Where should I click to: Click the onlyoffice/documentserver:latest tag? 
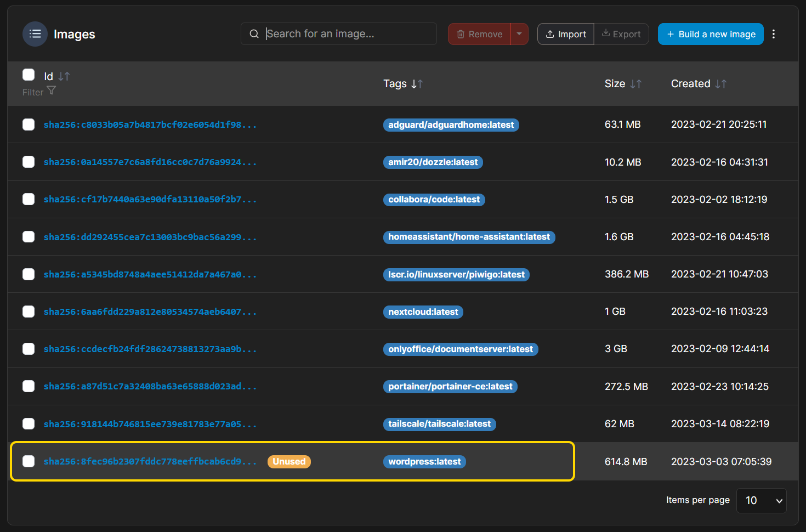(461, 349)
